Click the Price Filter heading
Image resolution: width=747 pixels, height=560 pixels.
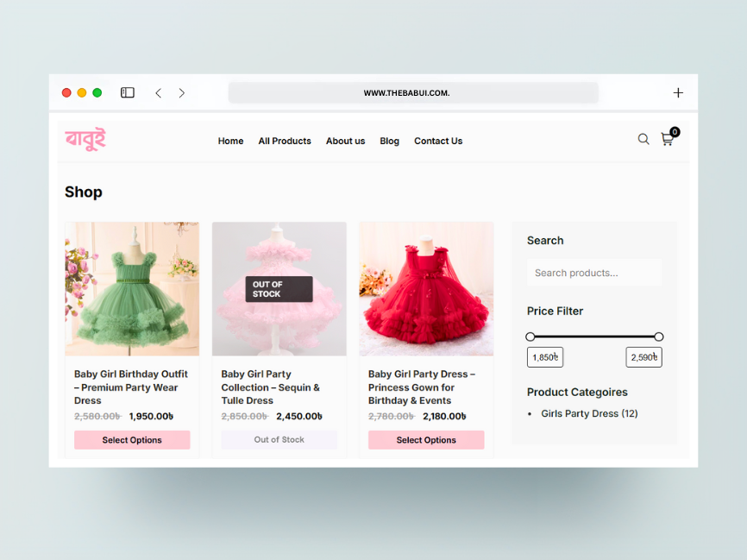[x=555, y=311]
